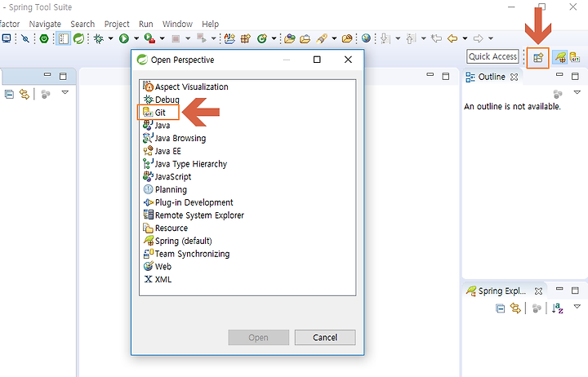The width and height of the screenshot is (588, 377).
Task: Click Collapse All icon in left panel
Action: [x=9, y=94]
